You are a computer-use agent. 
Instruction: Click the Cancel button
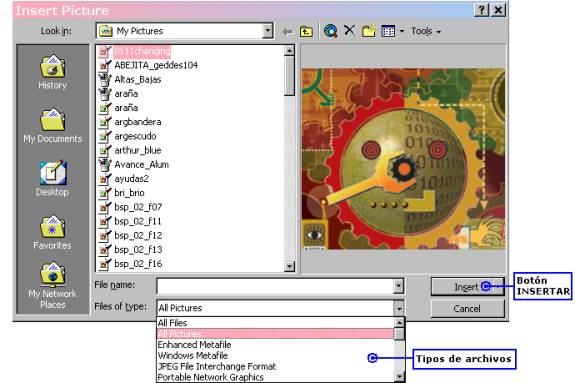[467, 309]
